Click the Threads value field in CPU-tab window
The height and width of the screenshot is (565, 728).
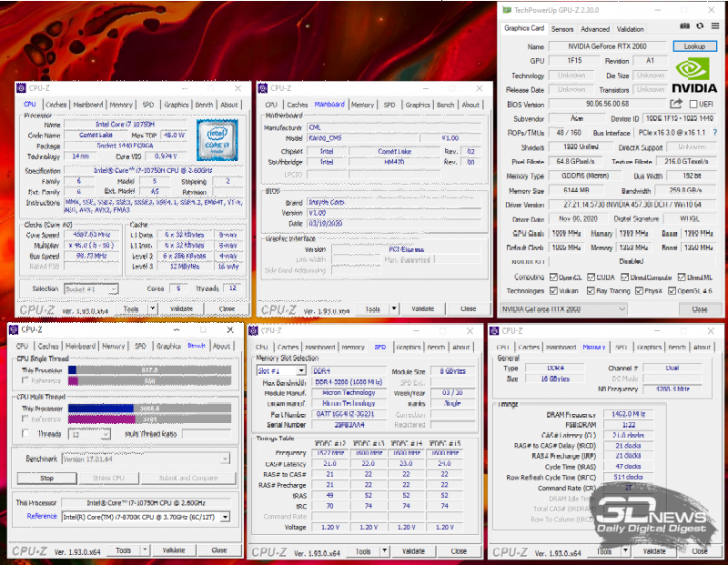233,288
